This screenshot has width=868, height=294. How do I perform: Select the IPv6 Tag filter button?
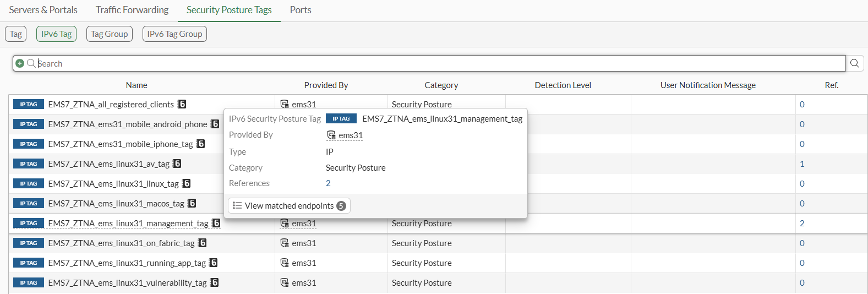pos(56,34)
